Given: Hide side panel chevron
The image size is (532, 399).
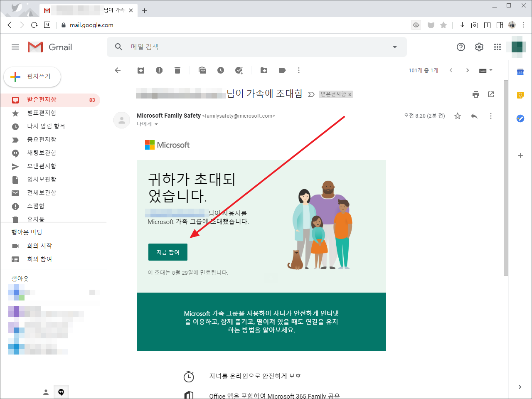Looking at the screenshot, I should 520,387.
